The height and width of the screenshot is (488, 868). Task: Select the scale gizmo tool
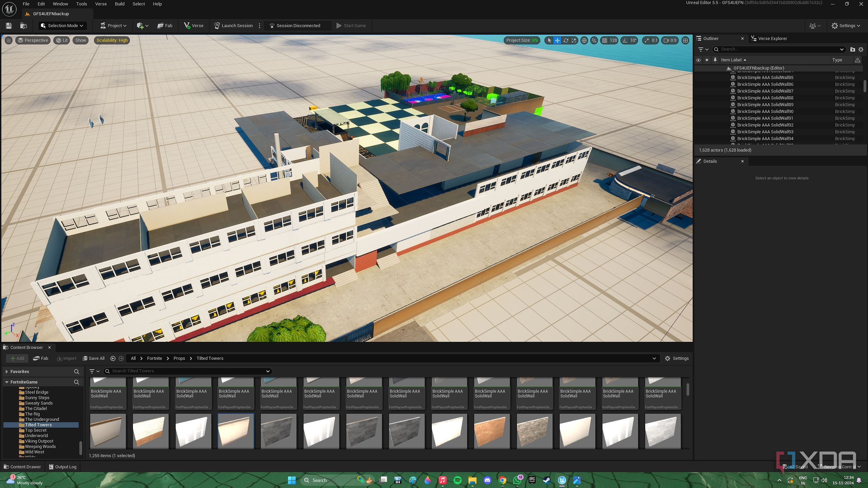tap(574, 40)
